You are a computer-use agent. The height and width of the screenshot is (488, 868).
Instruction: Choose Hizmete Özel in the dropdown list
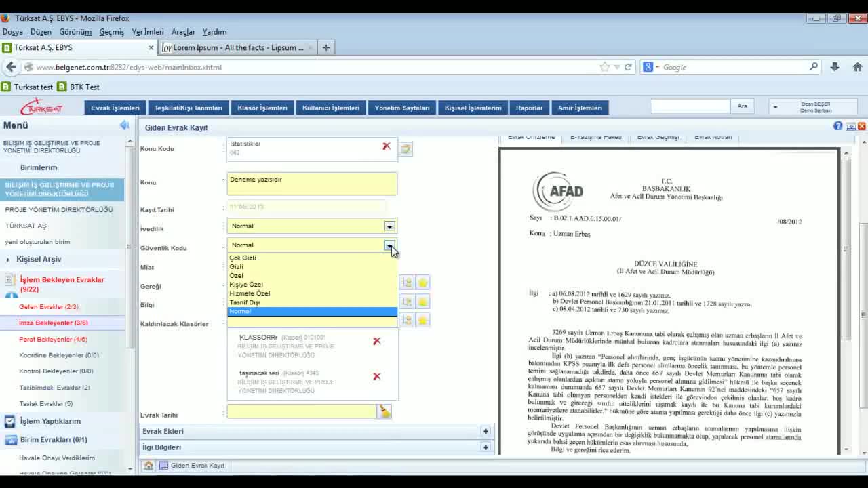250,293
